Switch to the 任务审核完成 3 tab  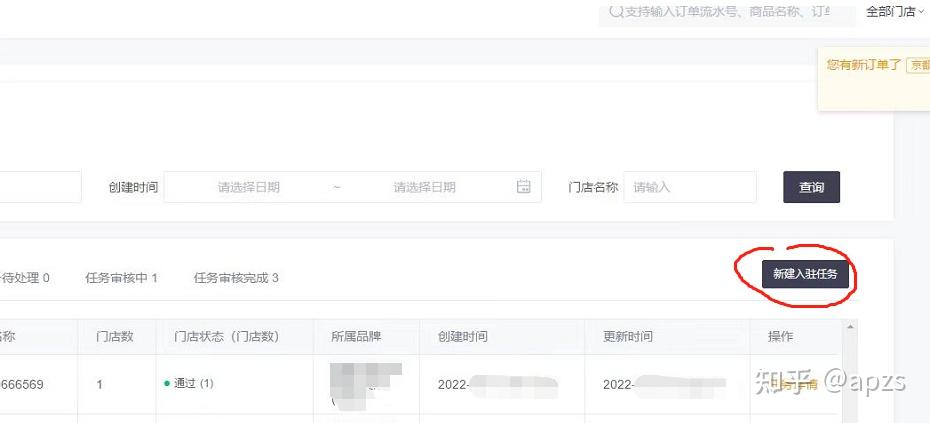click(x=236, y=278)
